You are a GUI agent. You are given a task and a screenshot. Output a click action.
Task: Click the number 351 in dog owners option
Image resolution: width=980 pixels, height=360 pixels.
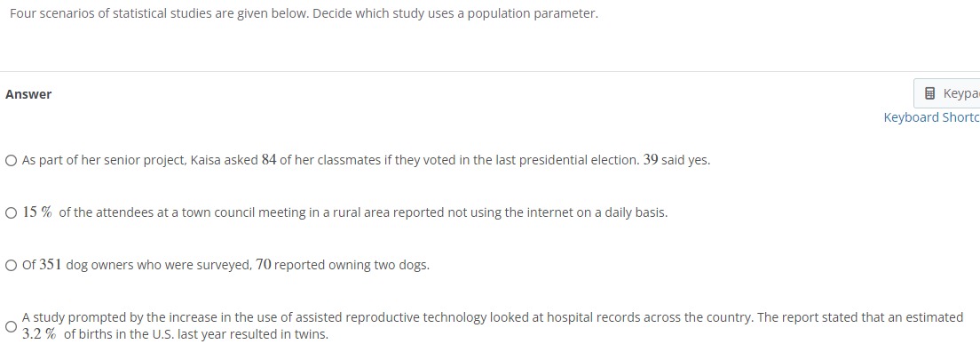51,265
